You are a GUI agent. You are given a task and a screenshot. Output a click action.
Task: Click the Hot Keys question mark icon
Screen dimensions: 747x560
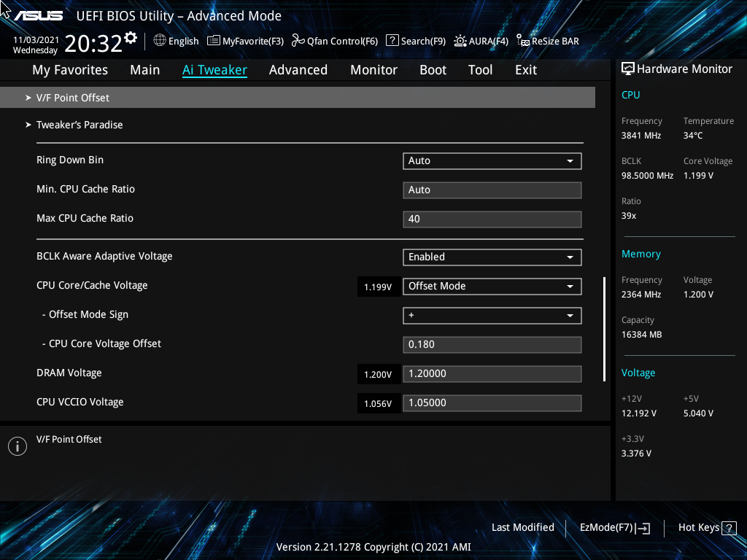pyautogui.click(x=729, y=528)
